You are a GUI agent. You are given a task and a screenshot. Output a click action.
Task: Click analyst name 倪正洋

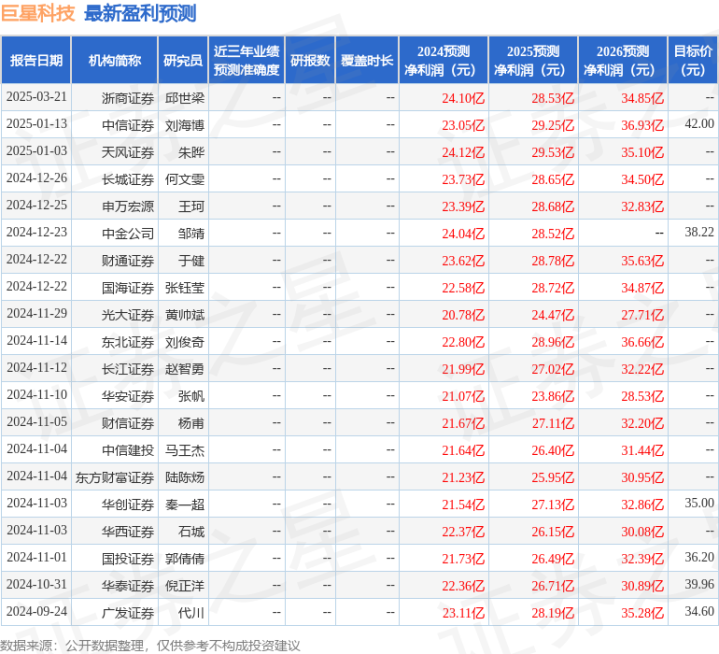click(x=184, y=585)
